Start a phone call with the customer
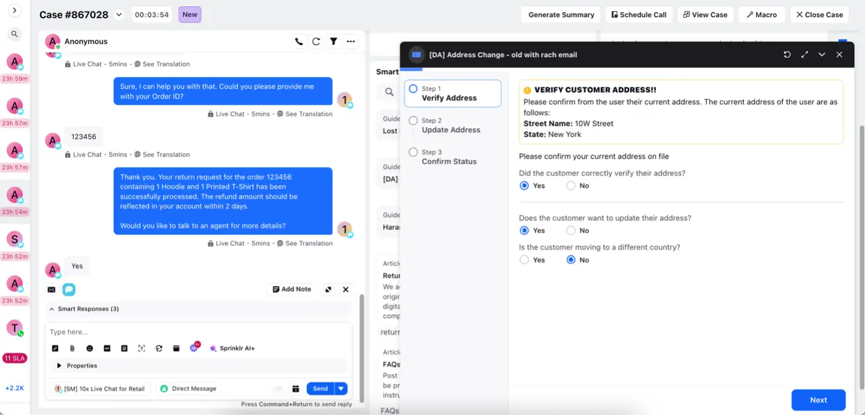This screenshot has height=418, width=868. 299,41
